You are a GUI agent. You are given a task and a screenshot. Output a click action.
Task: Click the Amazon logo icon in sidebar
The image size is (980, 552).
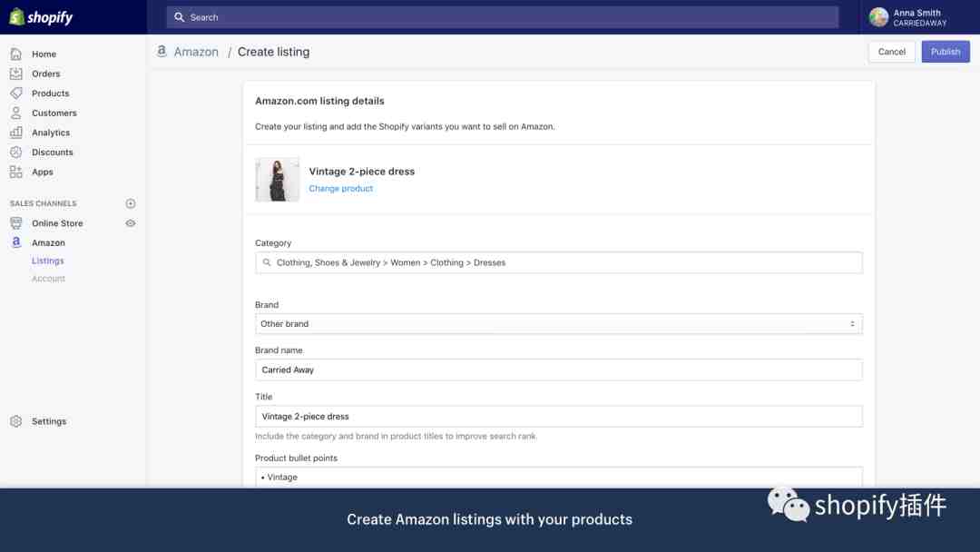pos(16,242)
